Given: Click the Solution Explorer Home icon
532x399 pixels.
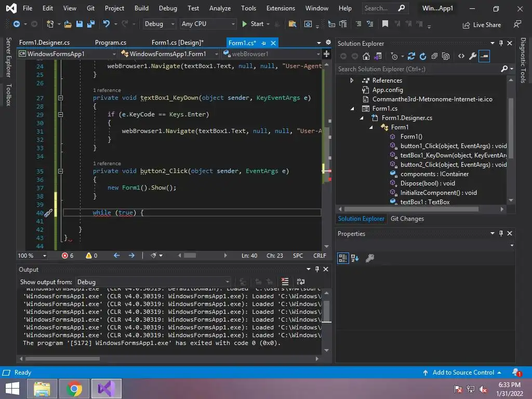Looking at the screenshot, I should point(366,56).
